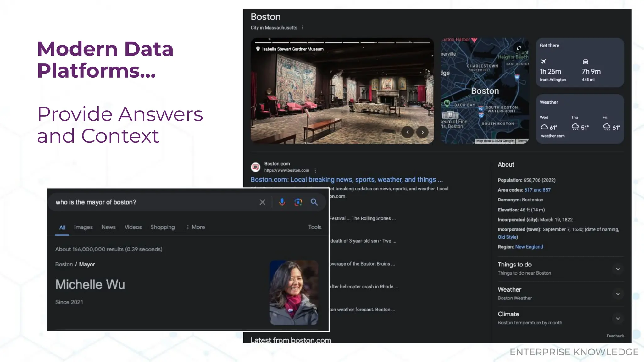Expand the Boston Weather section
Viewport: 644px width, 362px height.
[x=618, y=294]
